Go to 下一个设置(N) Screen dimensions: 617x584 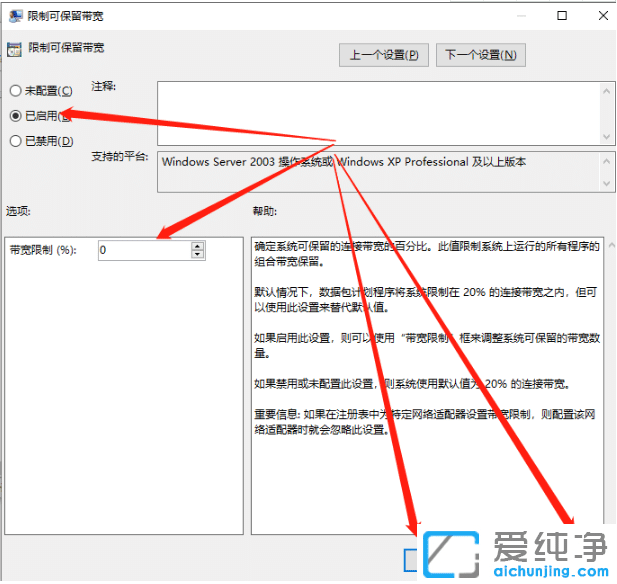[481, 54]
